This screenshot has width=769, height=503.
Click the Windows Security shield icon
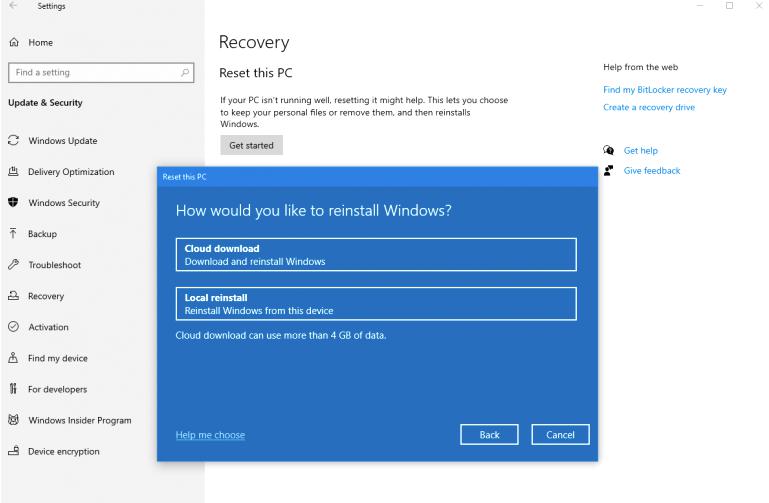14,202
